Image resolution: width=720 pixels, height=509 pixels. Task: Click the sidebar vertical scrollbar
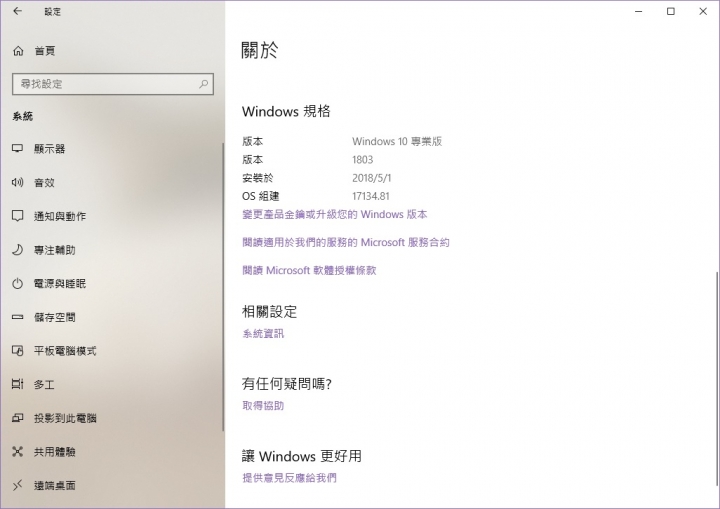click(x=223, y=287)
